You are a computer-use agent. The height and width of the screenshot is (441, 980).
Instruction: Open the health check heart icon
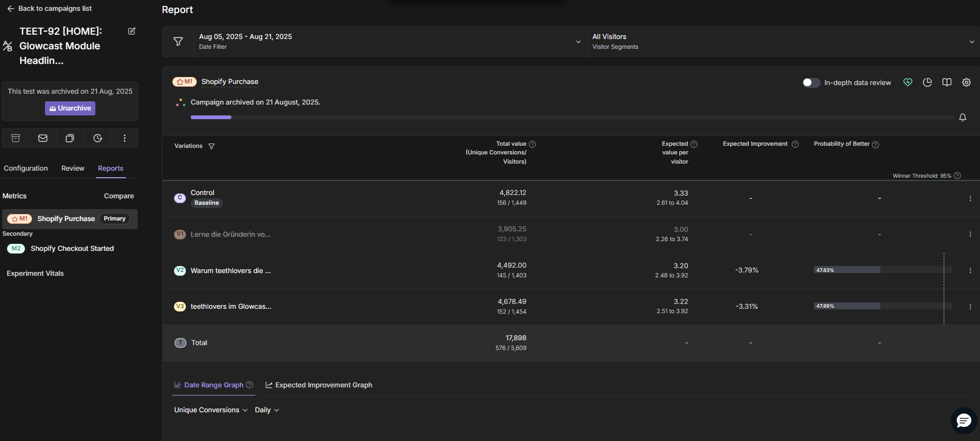(908, 82)
